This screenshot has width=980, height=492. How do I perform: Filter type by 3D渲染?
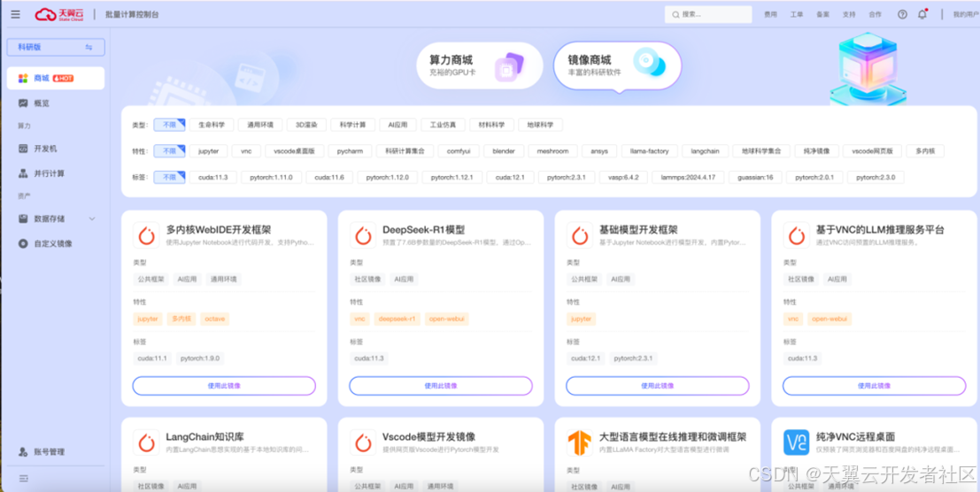point(306,125)
